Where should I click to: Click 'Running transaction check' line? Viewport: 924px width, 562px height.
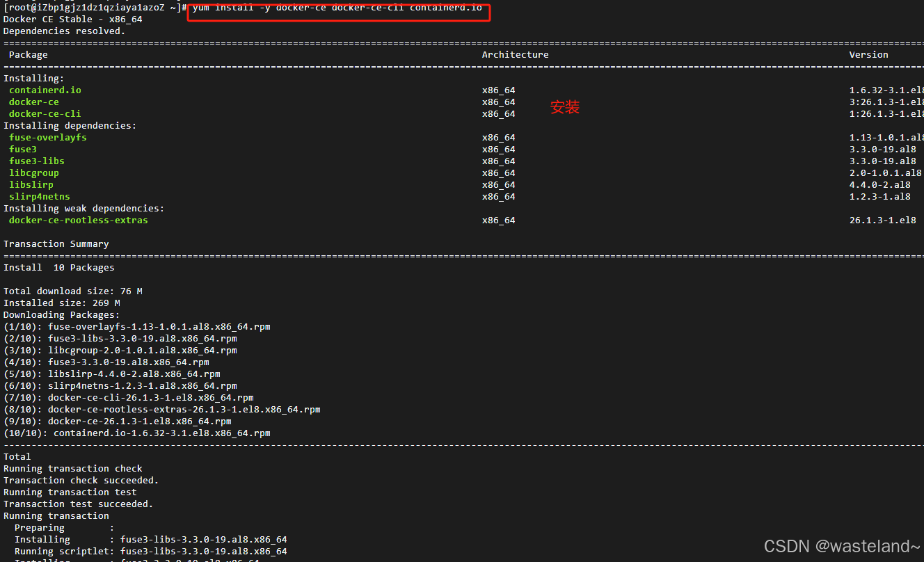click(73, 469)
